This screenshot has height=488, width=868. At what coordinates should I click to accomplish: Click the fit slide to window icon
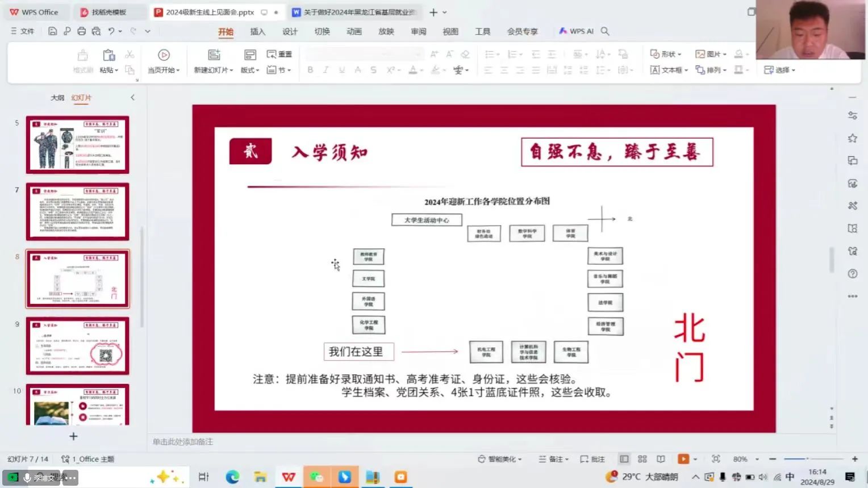716,459
